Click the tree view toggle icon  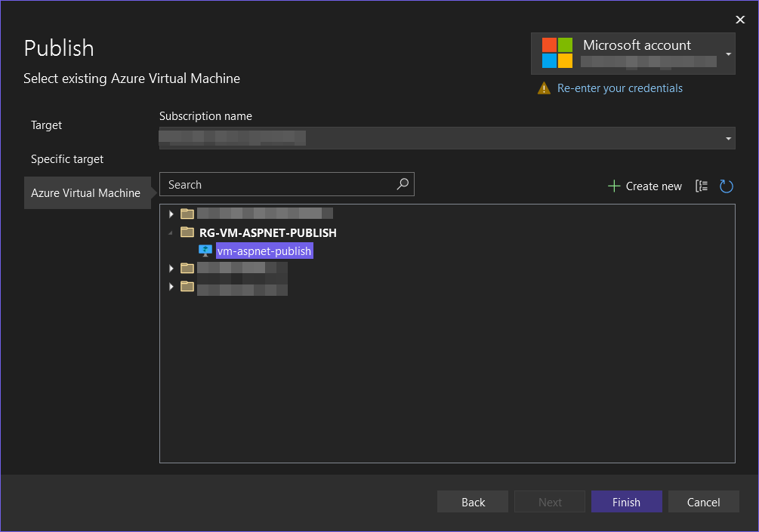point(702,186)
